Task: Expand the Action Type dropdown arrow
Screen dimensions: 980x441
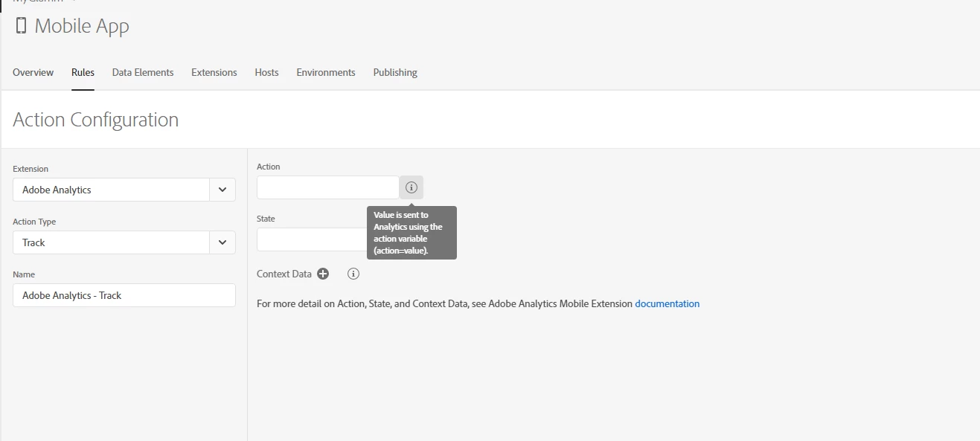Action: coord(222,242)
